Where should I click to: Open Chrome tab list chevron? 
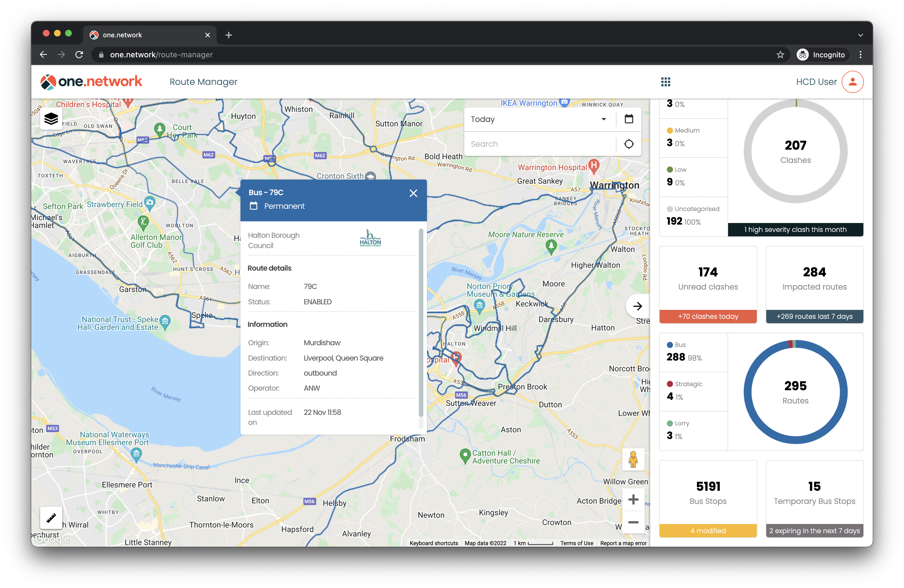click(860, 35)
